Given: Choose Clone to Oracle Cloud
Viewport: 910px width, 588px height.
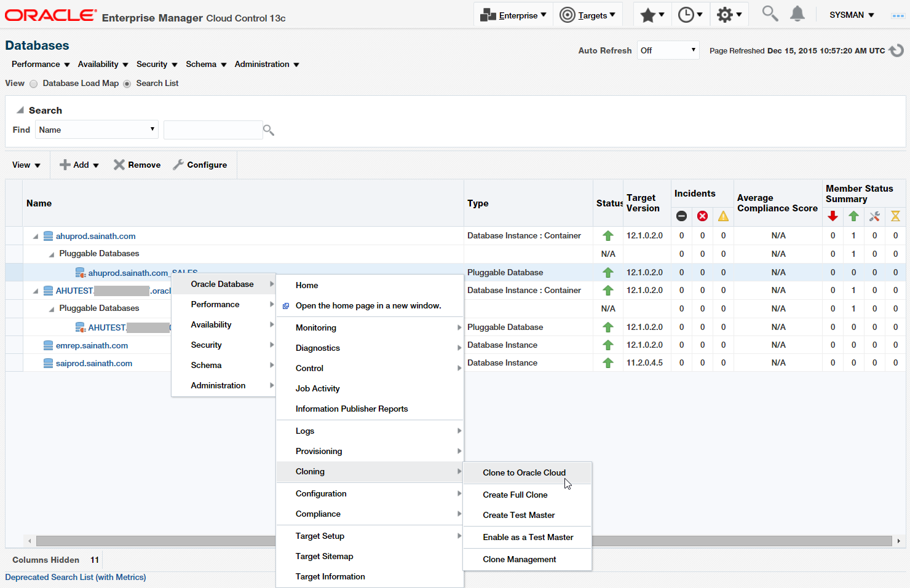Looking at the screenshot, I should [524, 472].
